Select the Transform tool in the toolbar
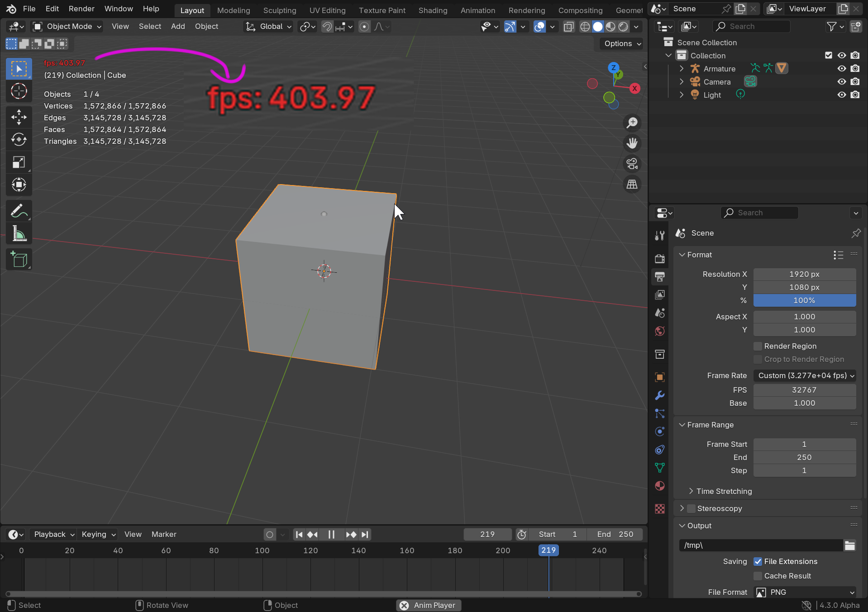The height and width of the screenshot is (612, 868). pyautogui.click(x=19, y=185)
